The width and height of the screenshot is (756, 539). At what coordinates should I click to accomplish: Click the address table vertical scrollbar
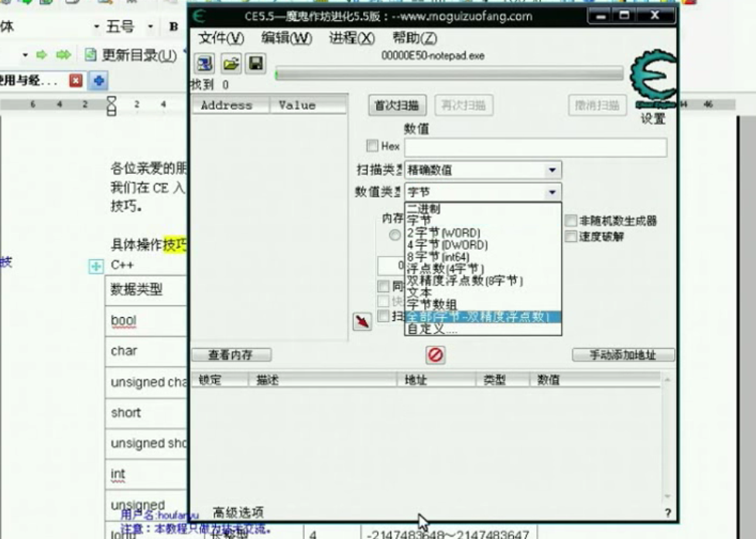click(668, 438)
